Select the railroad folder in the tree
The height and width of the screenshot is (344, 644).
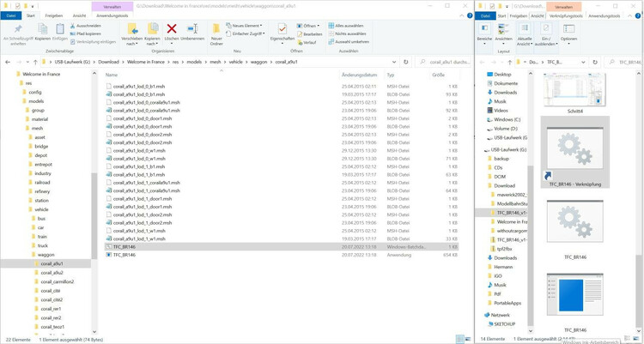[42, 182]
